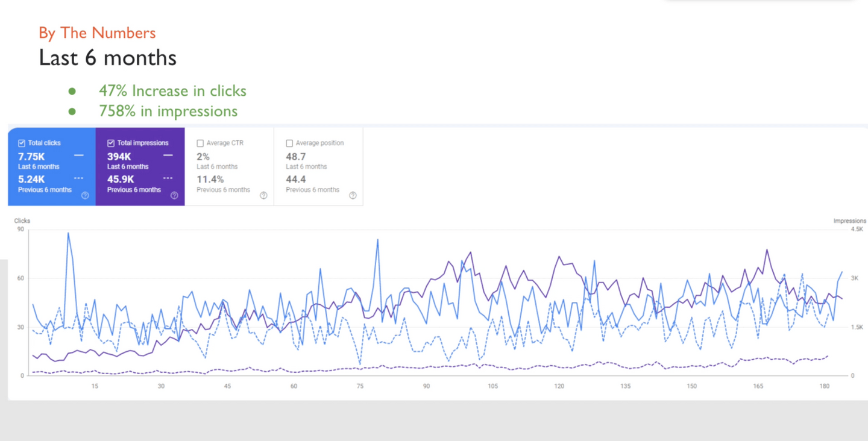
Task: Click day 135 on the x-axis
Action: [626, 386]
